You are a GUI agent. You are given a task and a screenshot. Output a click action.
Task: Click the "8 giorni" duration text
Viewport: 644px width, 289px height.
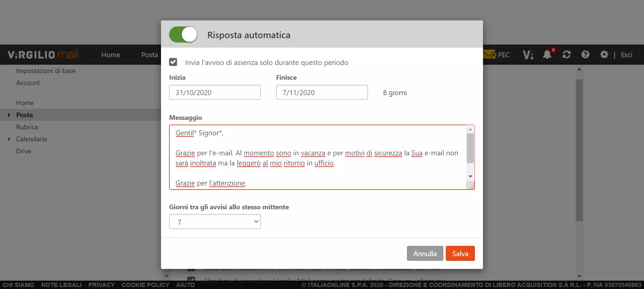pyautogui.click(x=395, y=93)
